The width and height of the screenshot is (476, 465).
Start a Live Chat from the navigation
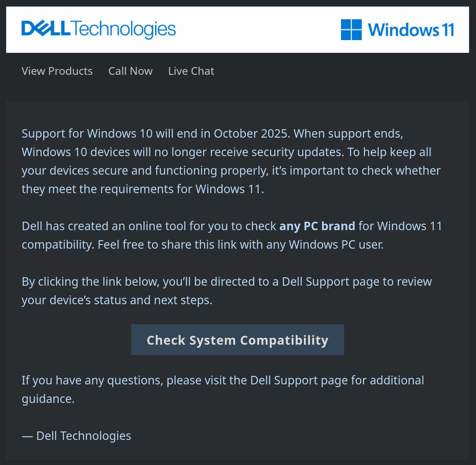[191, 71]
